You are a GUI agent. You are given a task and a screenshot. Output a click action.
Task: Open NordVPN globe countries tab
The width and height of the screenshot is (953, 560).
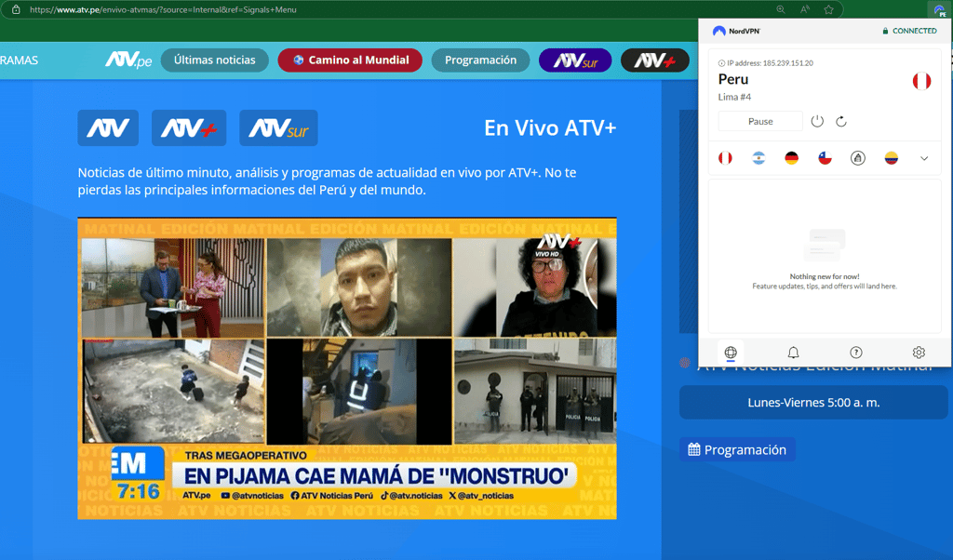point(731,353)
